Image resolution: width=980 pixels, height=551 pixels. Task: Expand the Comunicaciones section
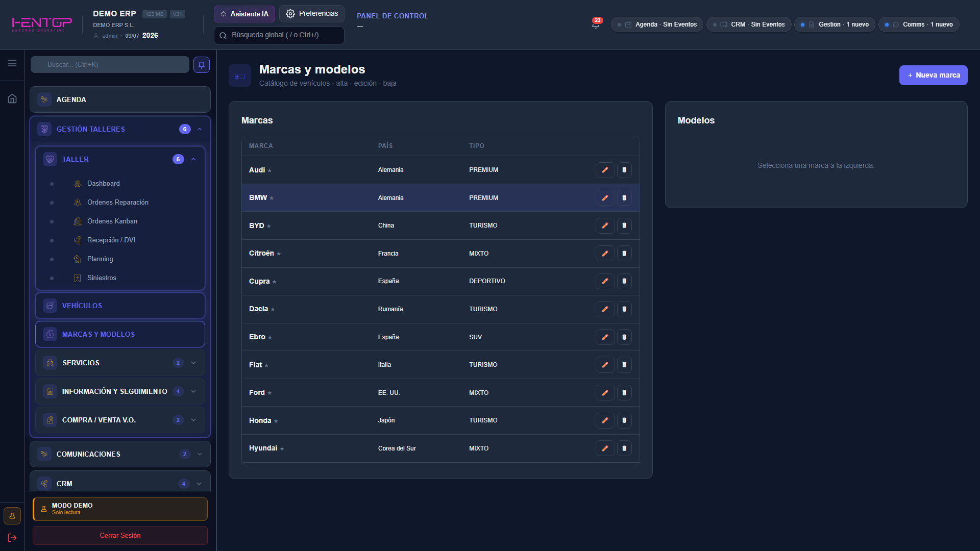pos(200,454)
